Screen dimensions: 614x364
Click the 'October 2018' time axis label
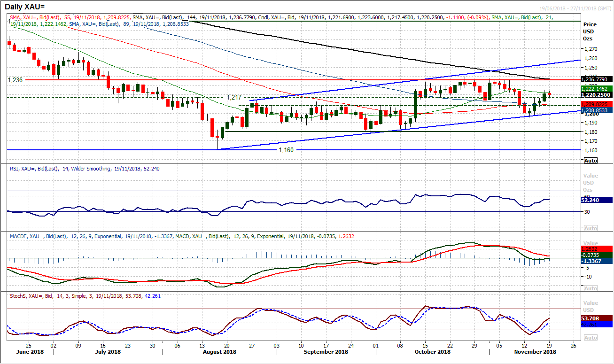pos(434,351)
